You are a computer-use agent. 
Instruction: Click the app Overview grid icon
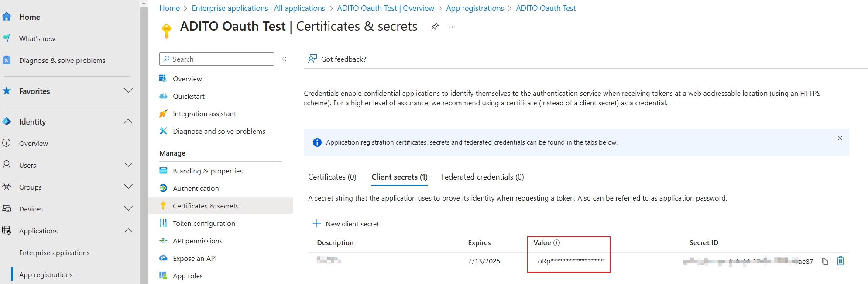tap(163, 78)
